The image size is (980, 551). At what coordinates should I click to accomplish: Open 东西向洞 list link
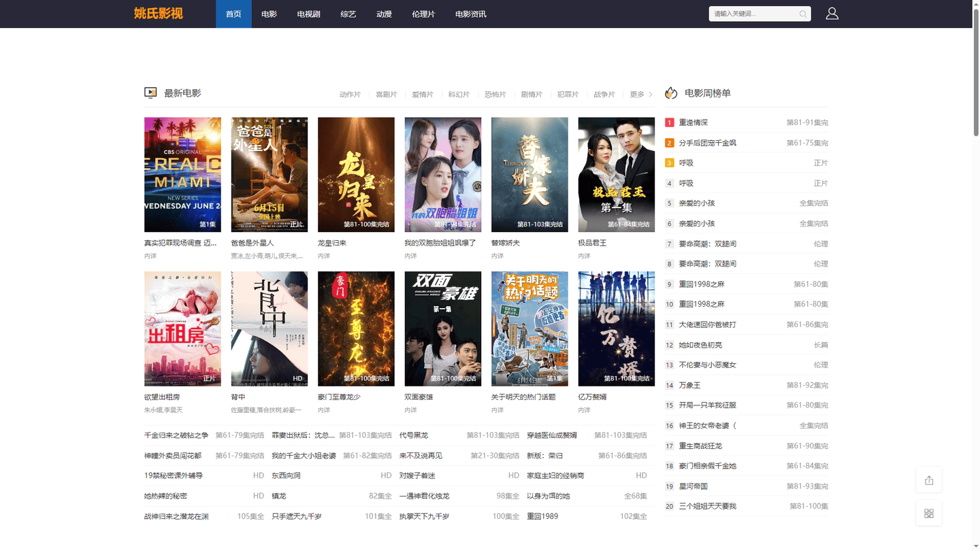point(286,475)
